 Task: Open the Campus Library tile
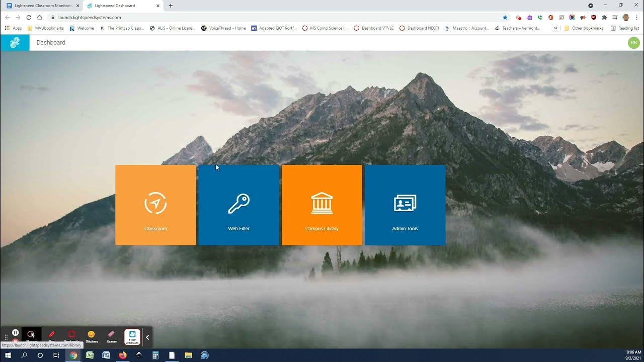pyautogui.click(x=322, y=205)
